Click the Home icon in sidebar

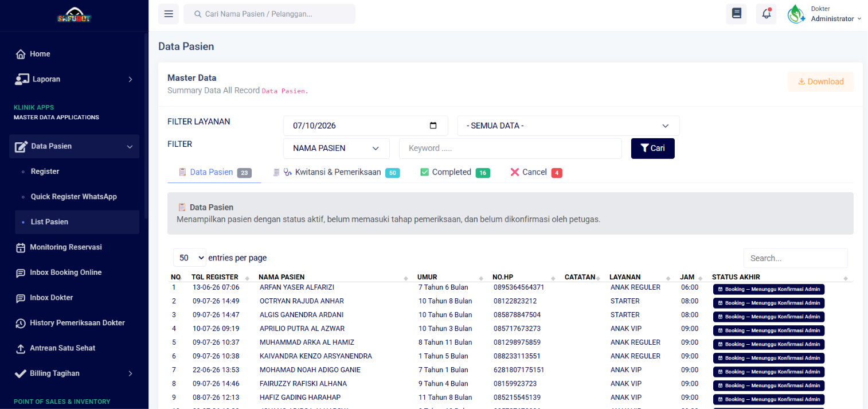coord(21,54)
